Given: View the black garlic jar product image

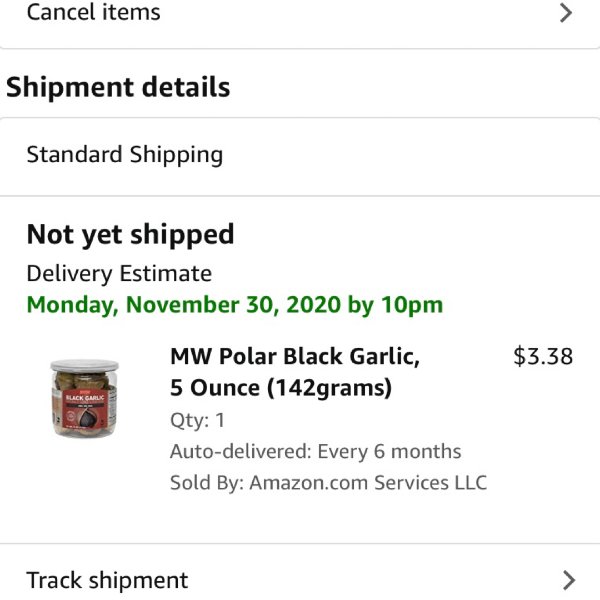Looking at the screenshot, I should [x=85, y=399].
